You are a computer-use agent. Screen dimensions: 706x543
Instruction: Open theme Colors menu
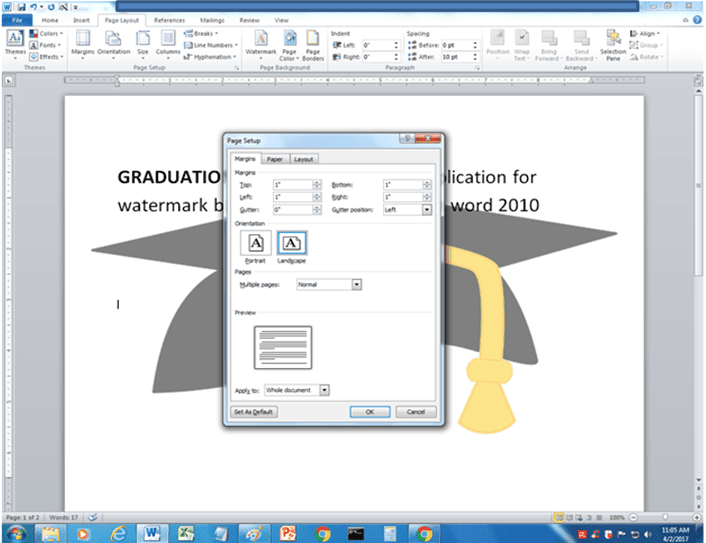tap(46, 34)
